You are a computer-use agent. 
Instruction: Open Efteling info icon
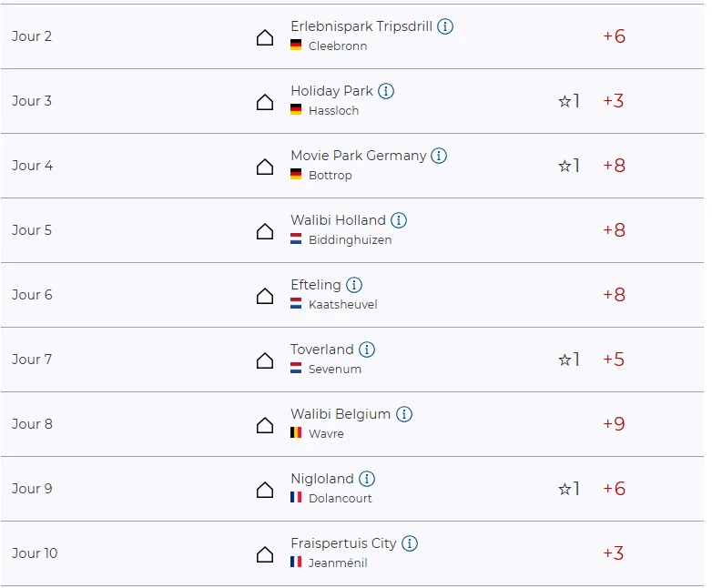click(354, 285)
